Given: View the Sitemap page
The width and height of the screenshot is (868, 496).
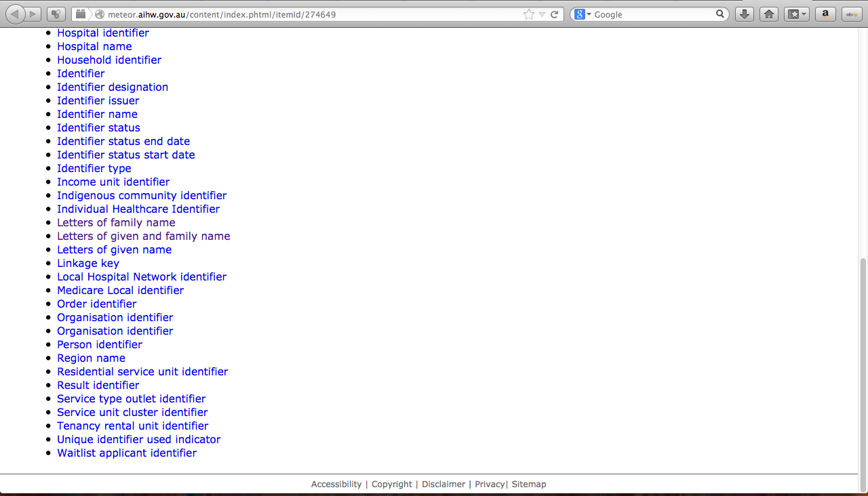Looking at the screenshot, I should [529, 484].
